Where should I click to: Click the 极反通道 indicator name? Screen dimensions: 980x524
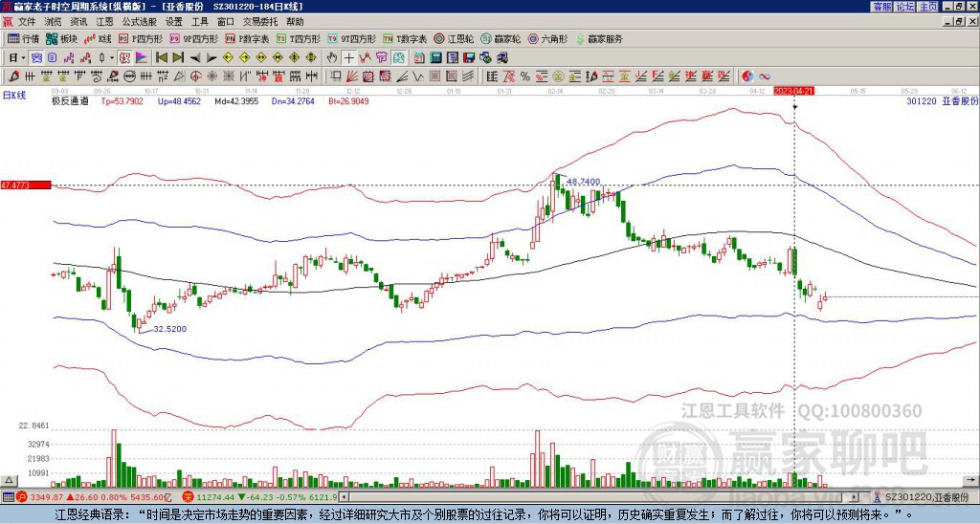click(x=70, y=100)
